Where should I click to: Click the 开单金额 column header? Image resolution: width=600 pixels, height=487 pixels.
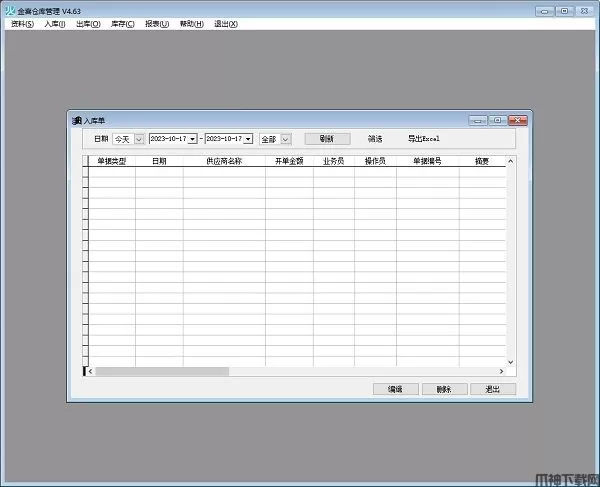point(289,161)
